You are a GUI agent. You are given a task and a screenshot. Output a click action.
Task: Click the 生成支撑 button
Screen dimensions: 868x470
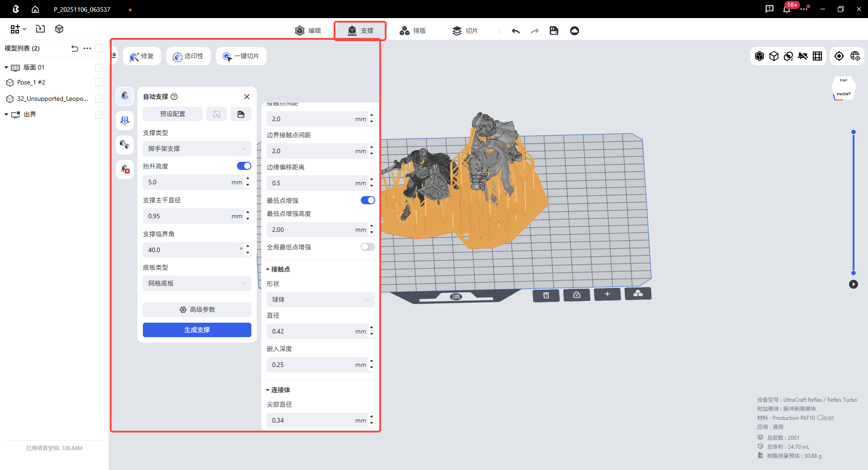[197, 330]
